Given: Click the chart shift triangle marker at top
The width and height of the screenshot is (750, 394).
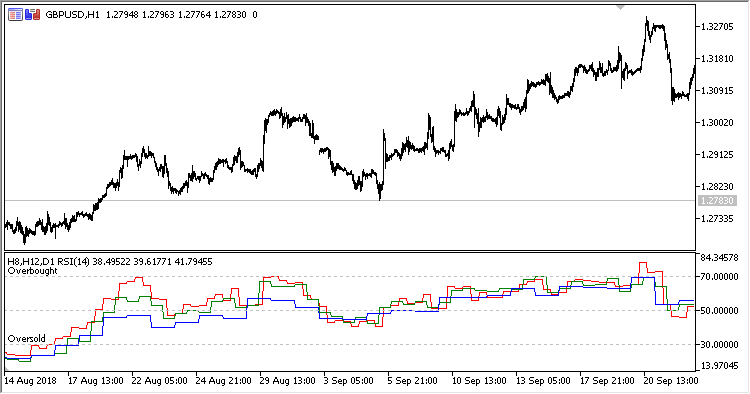Looking at the screenshot, I should (x=620, y=8).
